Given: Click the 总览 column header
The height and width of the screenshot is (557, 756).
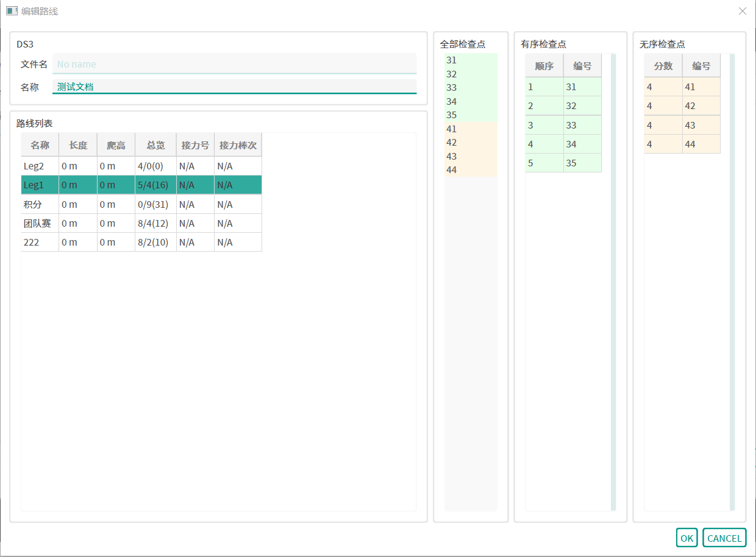Looking at the screenshot, I should 155,146.
